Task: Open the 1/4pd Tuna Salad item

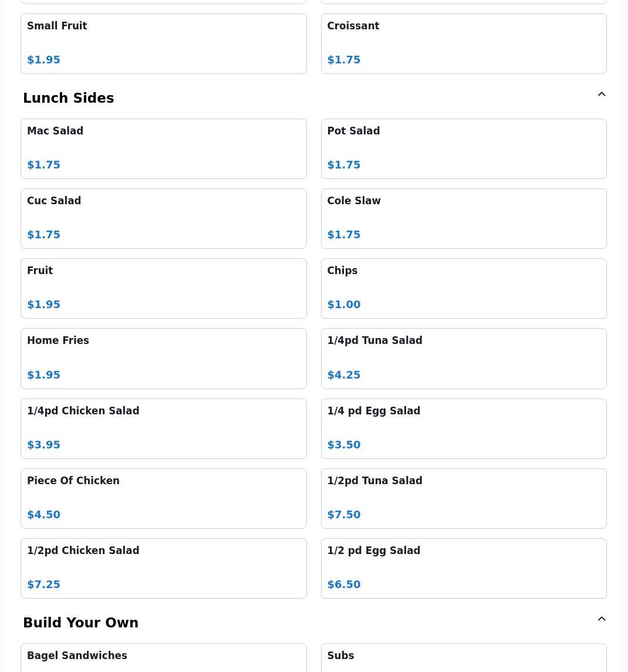Action: coord(464,359)
